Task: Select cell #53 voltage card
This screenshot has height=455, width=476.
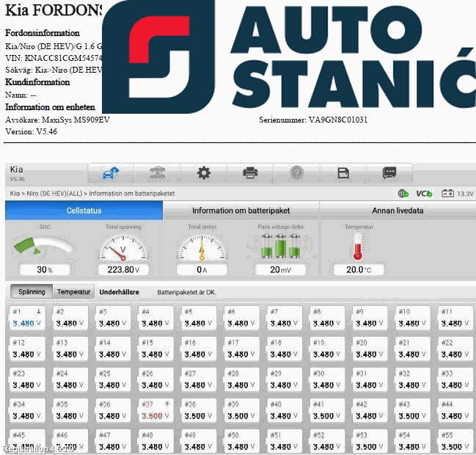Action: 370,441
